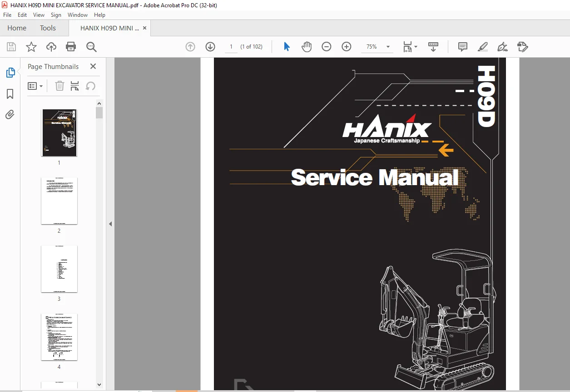Go to previous page arrow

(190, 47)
